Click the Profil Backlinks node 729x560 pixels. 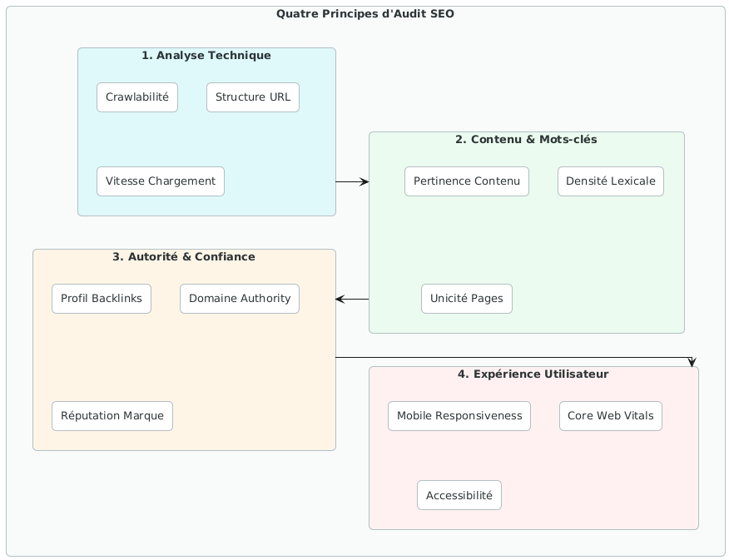pos(102,299)
